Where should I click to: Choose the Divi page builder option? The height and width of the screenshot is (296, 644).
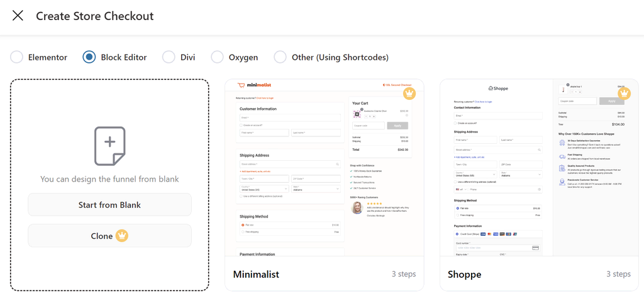pos(169,57)
